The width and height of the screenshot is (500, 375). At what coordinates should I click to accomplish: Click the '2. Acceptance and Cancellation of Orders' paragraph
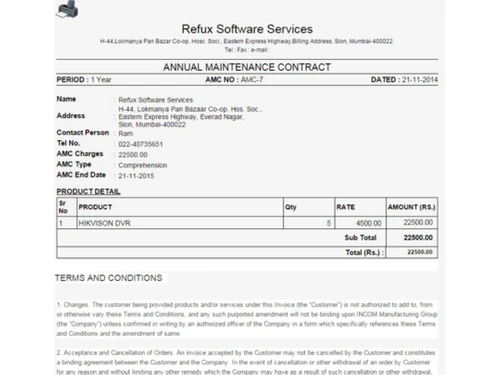(x=246, y=362)
